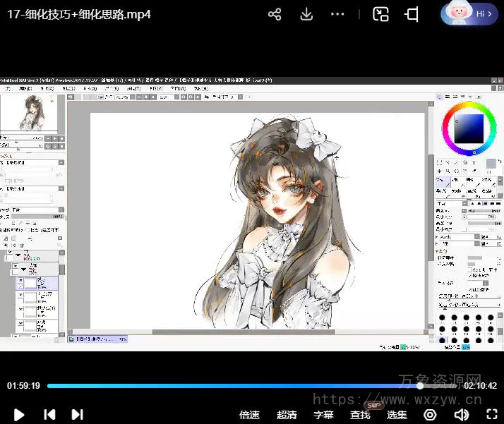Screen dimensions: 504x424
Task: Open the three-dot more options menu
Action: click(338, 15)
